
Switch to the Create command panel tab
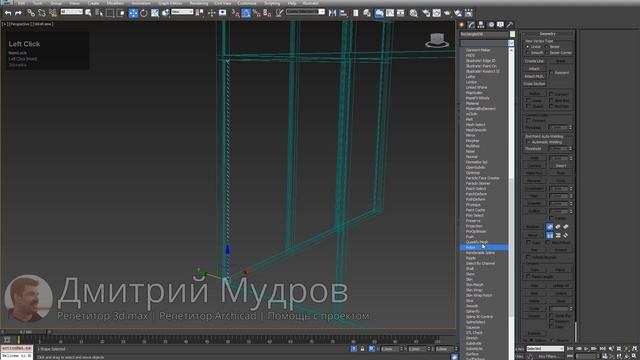462,24
